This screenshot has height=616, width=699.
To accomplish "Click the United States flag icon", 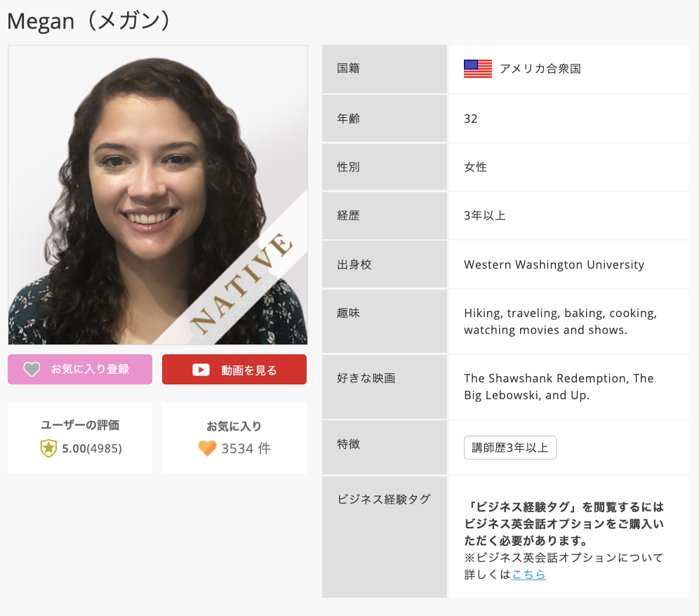I will coord(477,69).
